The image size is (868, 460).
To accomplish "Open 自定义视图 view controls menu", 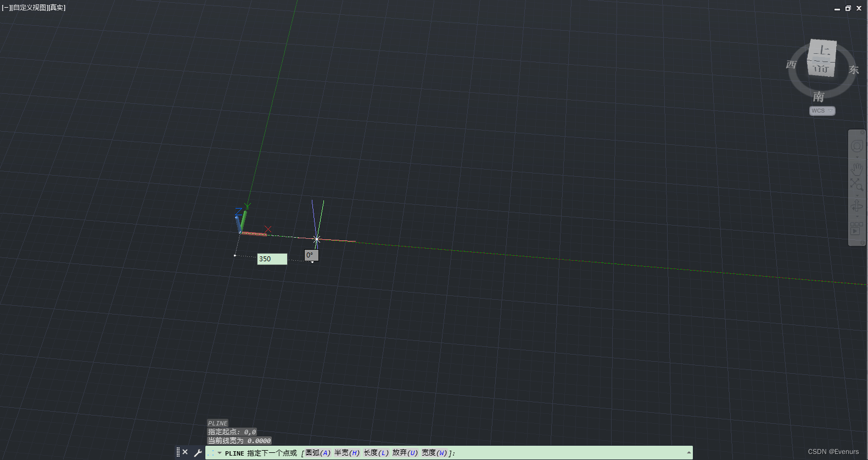I will pos(29,8).
